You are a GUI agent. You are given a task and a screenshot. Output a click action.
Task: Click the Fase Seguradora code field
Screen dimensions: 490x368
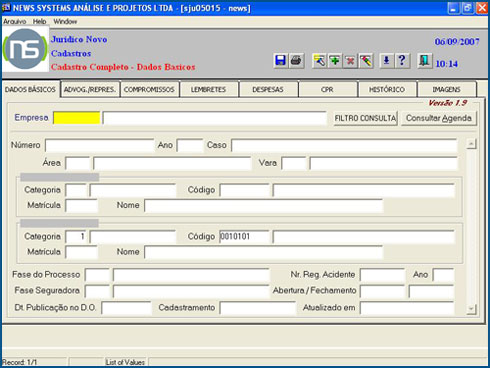tap(97, 291)
